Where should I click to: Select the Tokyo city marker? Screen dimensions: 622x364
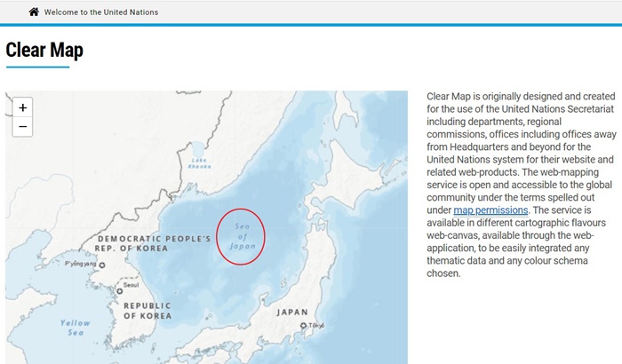pos(304,326)
